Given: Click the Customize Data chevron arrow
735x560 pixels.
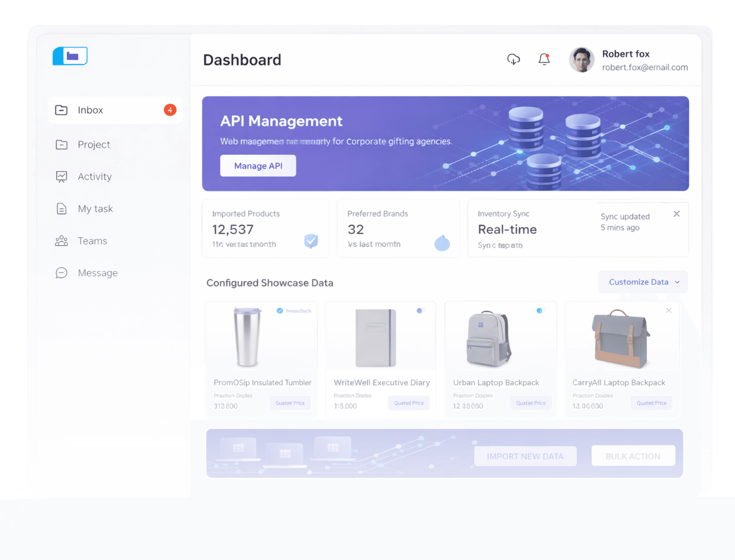Looking at the screenshot, I should pos(677,282).
